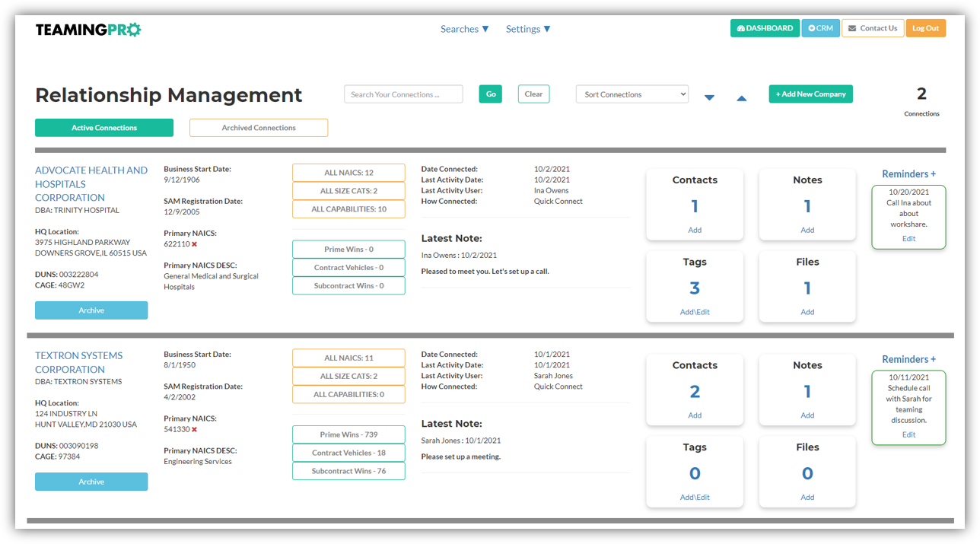Edit the 10/11/2021 Schedule call reminder
980x544 pixels.
pos(909,435)
